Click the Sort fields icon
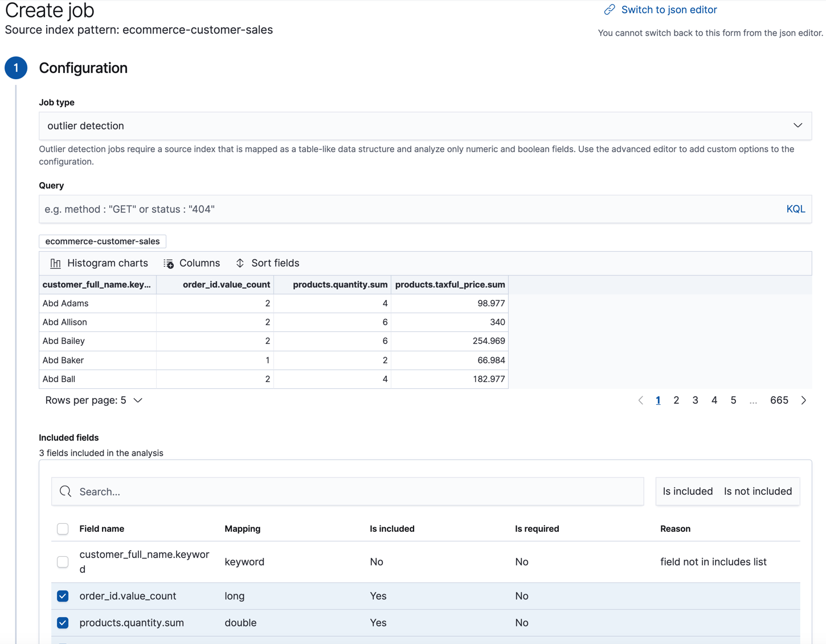This screenshot has height=644, width=826. (x=240, y=263)
